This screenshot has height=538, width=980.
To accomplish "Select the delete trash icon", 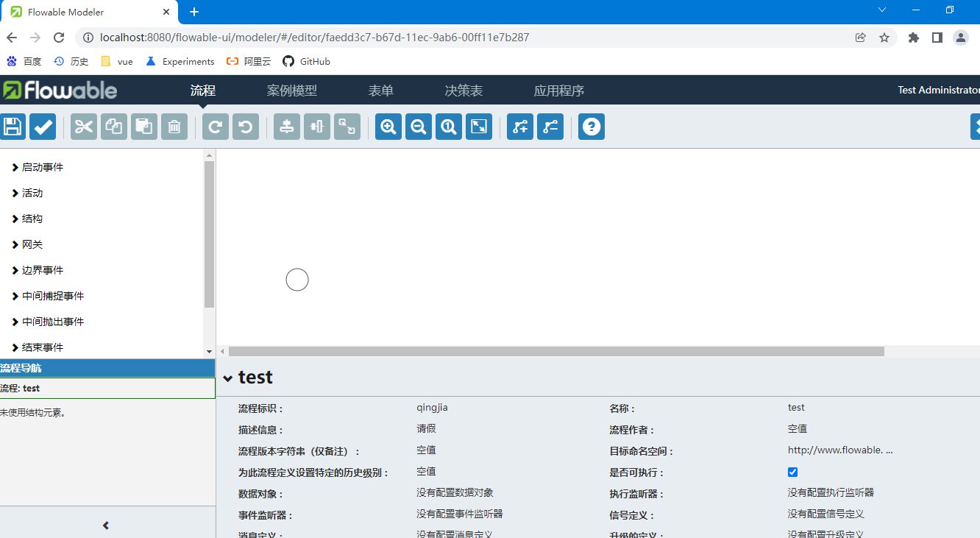I will 174,127.
